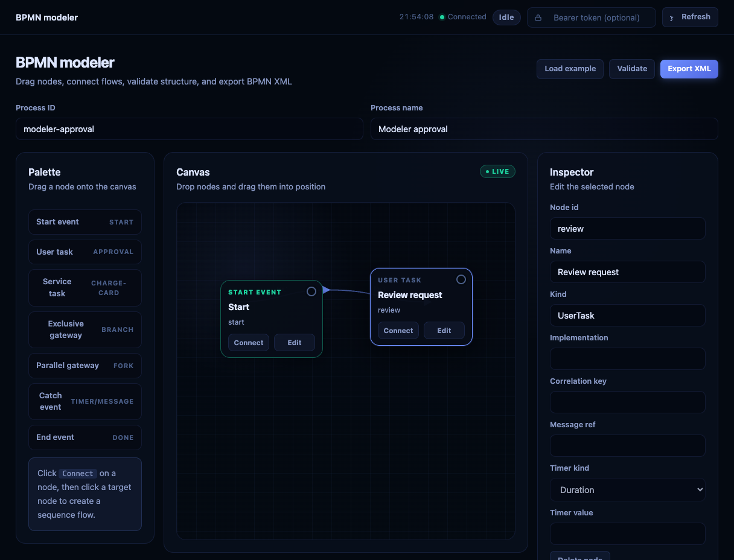Screen dimensions: 734x560
Task: Click the circular port on Start node
Action: 311,291
